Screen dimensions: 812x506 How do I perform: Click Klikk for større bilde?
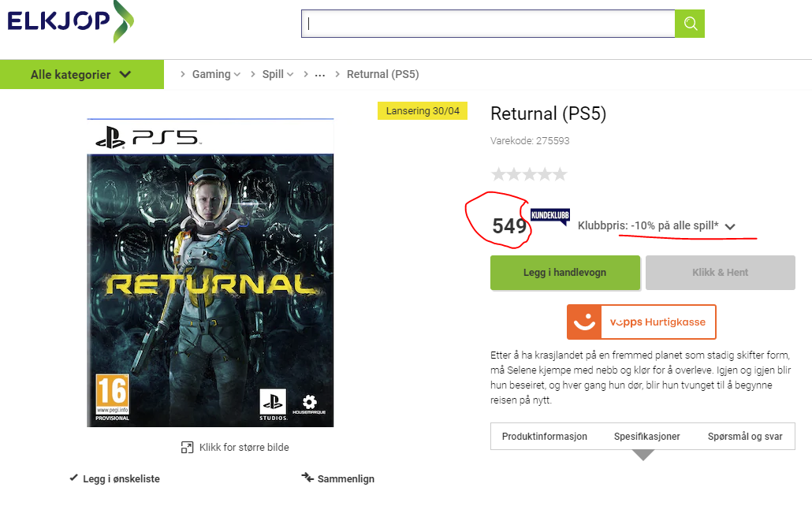tap(244, 447)
